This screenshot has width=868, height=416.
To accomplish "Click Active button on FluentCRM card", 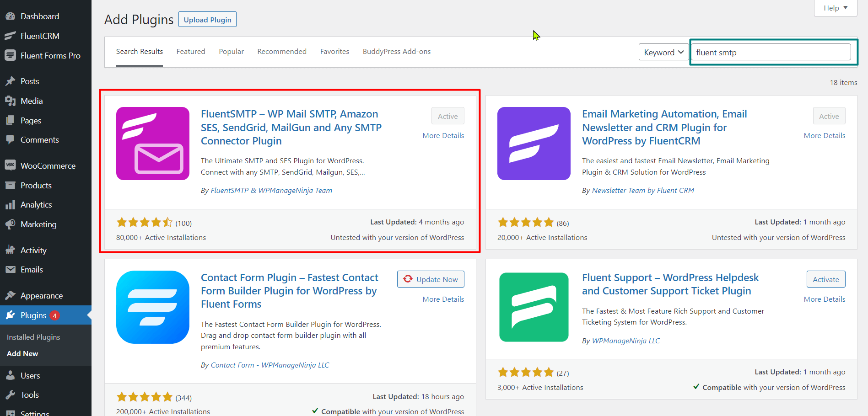I will tap(829, 116).
